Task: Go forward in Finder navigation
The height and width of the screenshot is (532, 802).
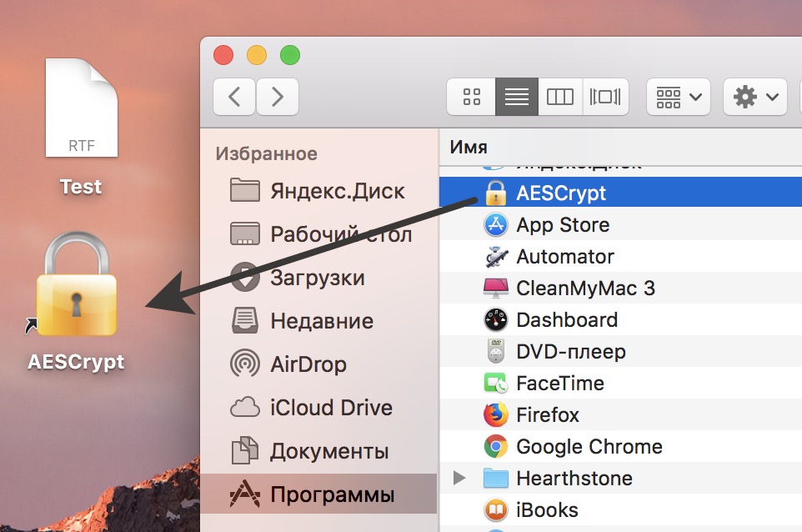Action: click(x=278, y=97)
